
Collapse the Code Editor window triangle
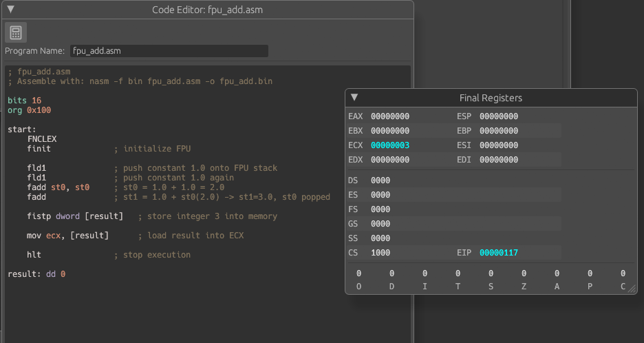point(10,10)
